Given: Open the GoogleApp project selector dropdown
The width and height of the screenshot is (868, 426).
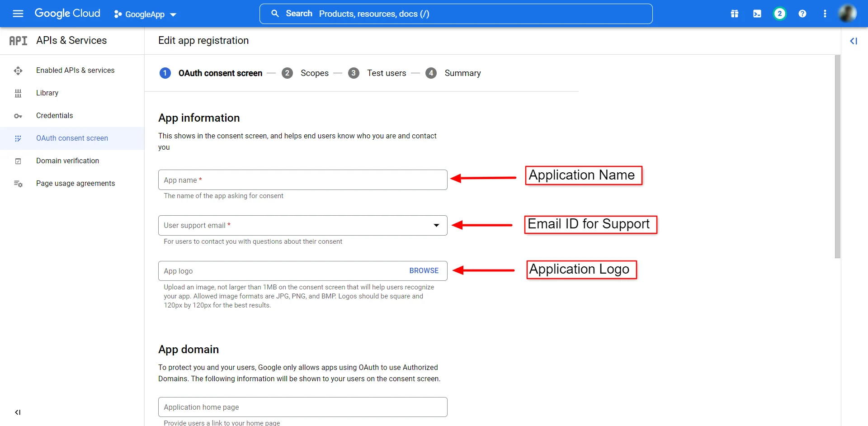Looking at the screenshot, I should tap(145, 14).
